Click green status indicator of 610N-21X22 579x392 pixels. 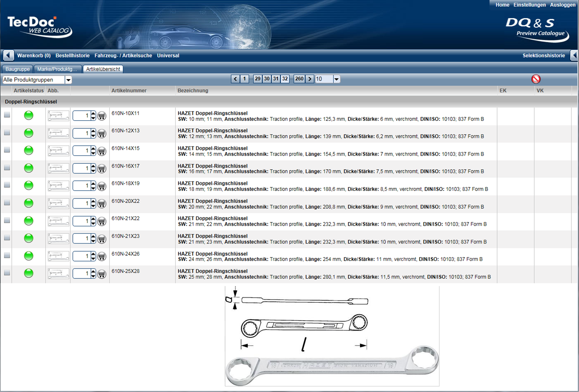pyautogui.click(x=29, y=221)
